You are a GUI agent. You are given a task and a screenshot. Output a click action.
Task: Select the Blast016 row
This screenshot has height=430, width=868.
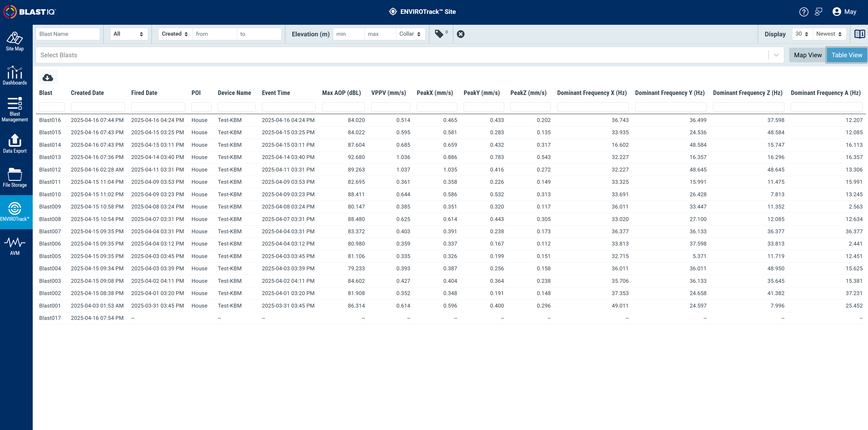451,120
